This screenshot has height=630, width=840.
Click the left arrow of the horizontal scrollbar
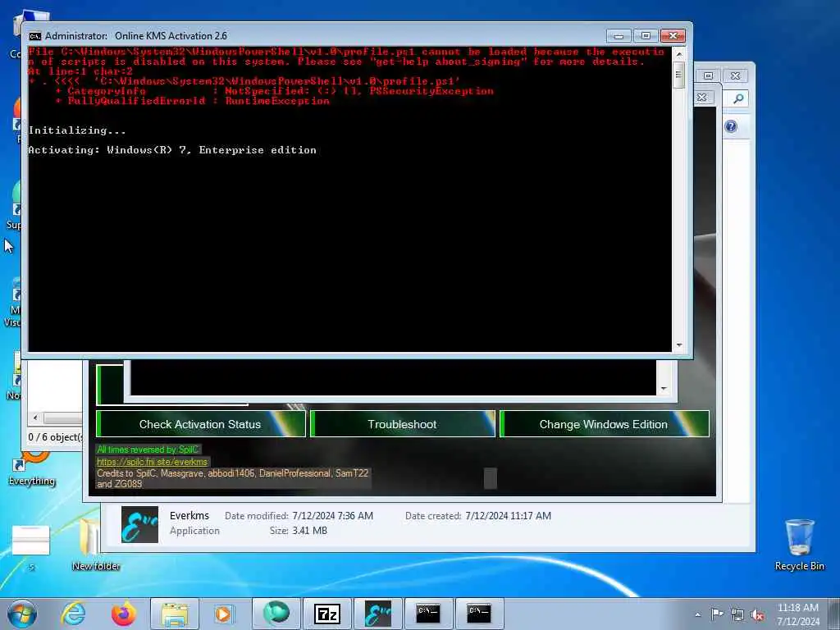[x=35, y=418]
